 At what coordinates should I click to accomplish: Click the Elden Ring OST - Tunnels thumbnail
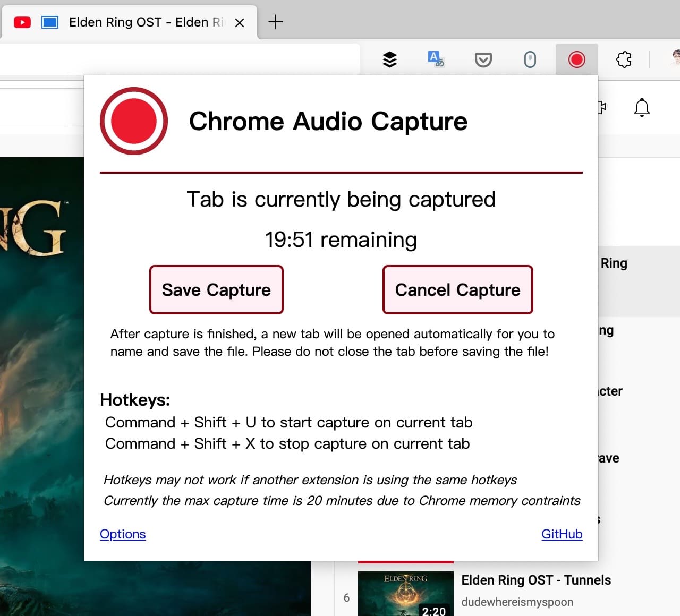click(406, 592)
